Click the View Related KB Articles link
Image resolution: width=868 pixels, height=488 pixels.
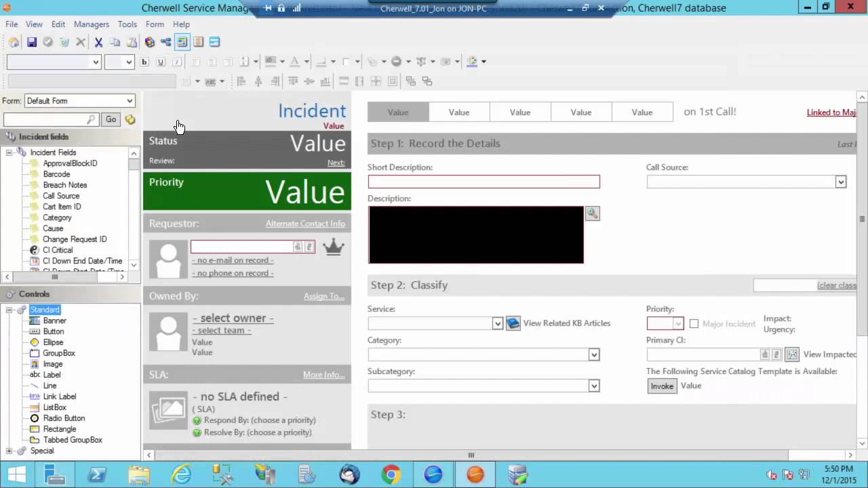pos(567,323)
